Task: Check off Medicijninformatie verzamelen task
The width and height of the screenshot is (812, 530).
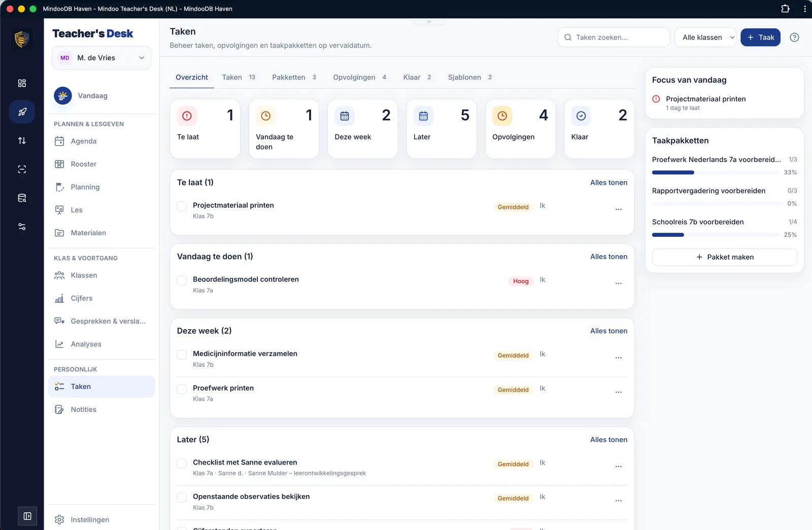Action: click(x=182, y=355)
